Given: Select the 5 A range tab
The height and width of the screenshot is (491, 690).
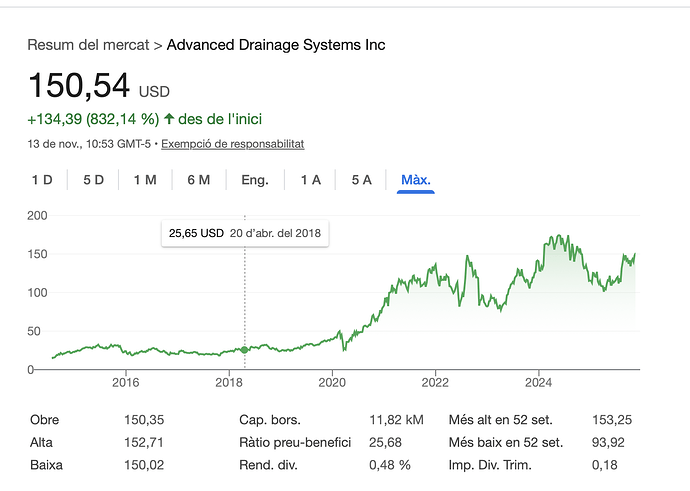Looking at the screenshot, I should point(362,180).
